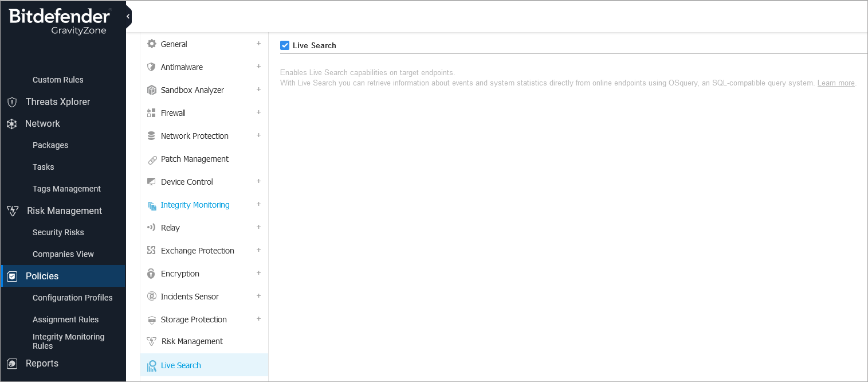This screenshot has height=382, width=868.
Task: Expand the Sandbox Analyzer plus sign
Action: (x=258, y=89)
